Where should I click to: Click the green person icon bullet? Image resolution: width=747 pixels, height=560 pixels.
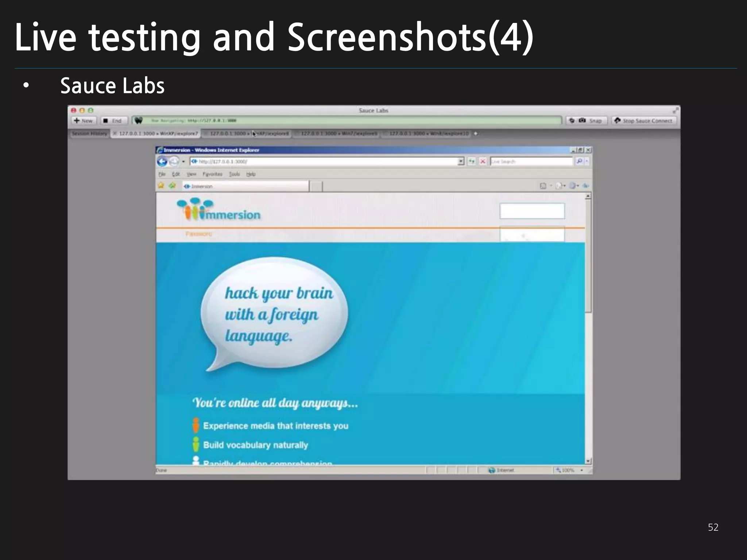[x=196, y=444]
